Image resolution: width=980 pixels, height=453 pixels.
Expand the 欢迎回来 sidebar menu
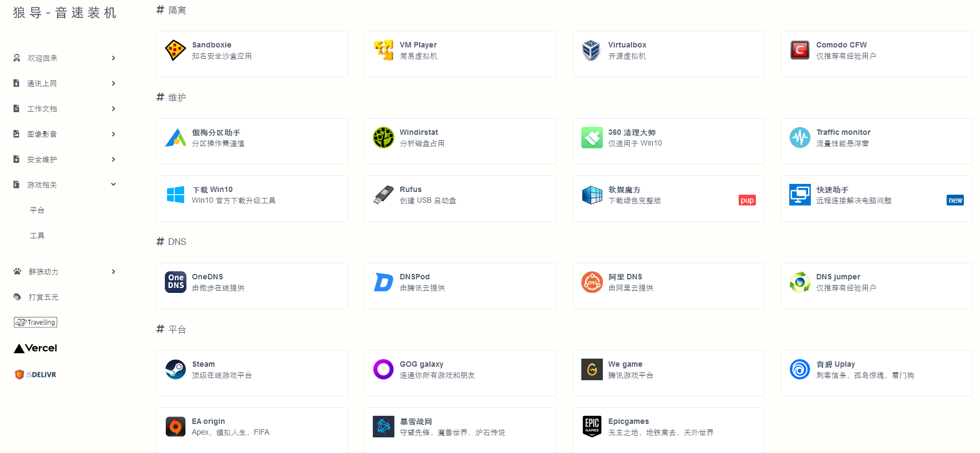coord(113,58)
